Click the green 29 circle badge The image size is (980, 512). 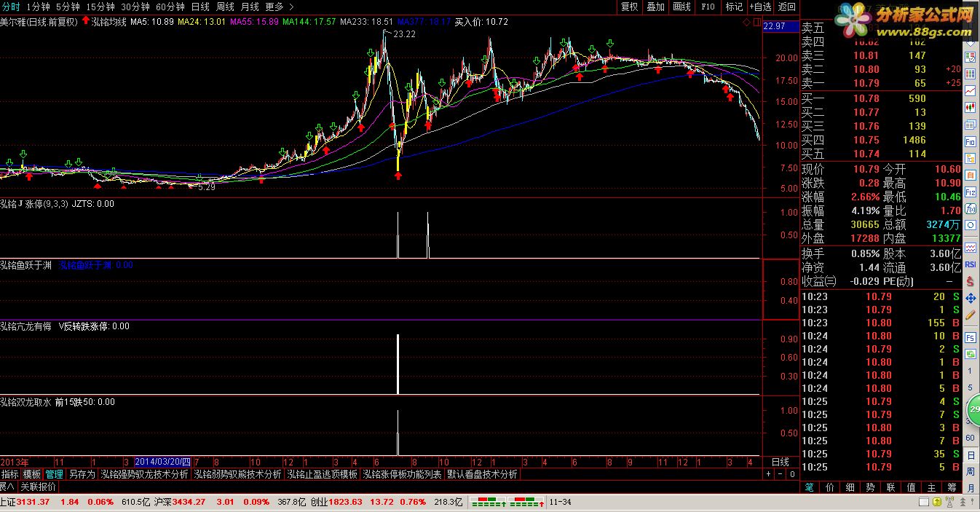coord(974,410)
